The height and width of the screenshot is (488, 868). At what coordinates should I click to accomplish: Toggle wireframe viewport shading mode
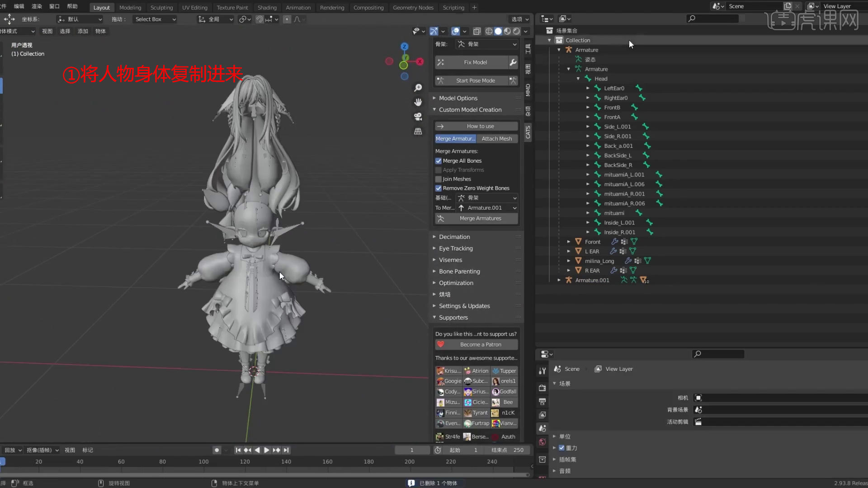click(489, 31)
